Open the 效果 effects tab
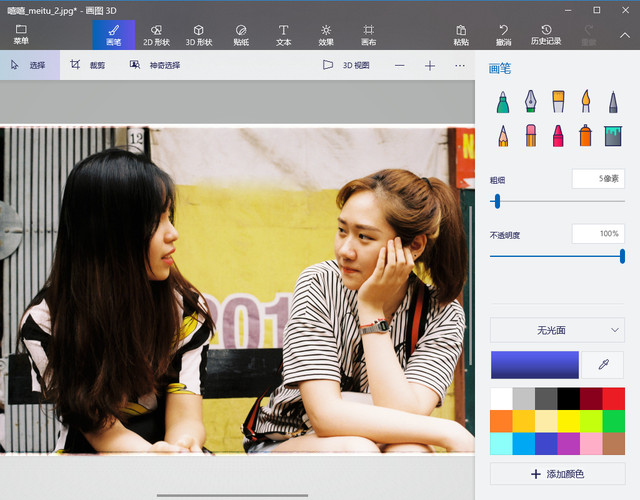The width and height of the screenshot is (640, 500). coord(326,35)
